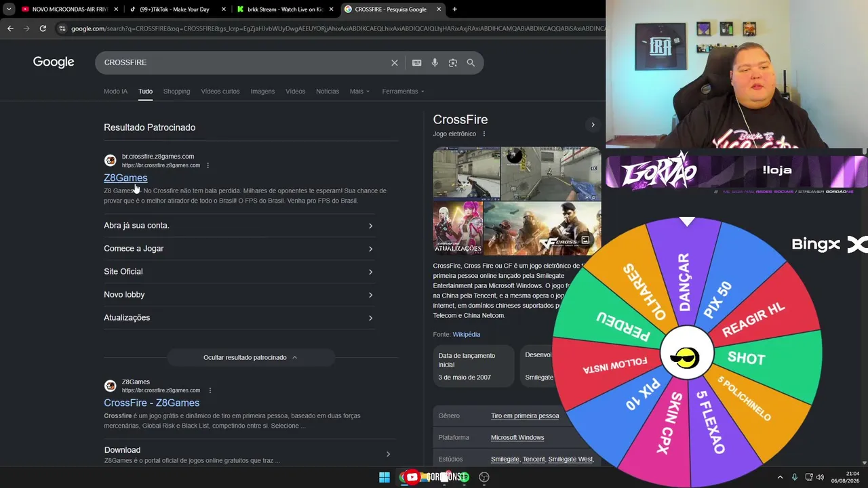Click the sponsored result Z8Games favicon
This screenshot has width=868, height=488.
coord(110,161)
